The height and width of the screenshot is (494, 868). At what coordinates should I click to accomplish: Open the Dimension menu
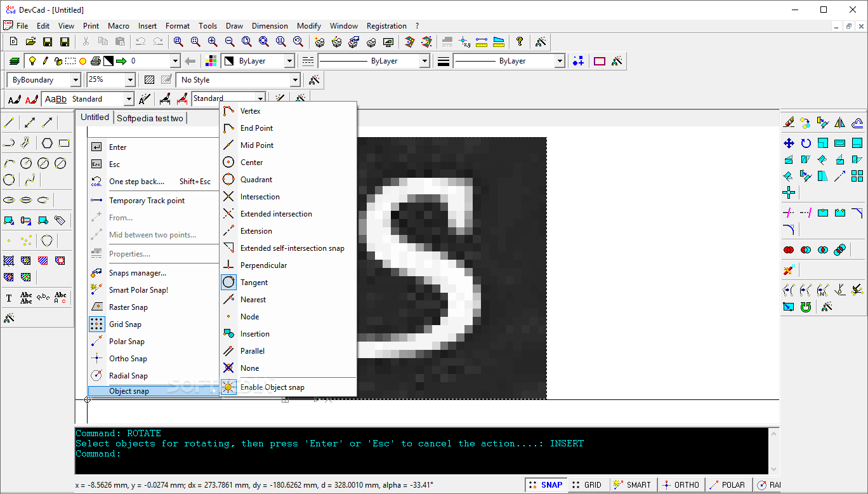[x=270, y=26]
